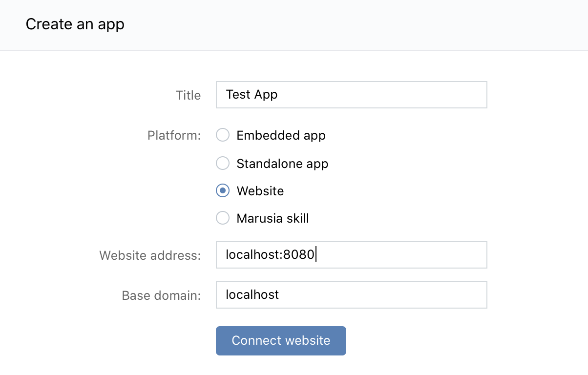This screenshot has width=588, height=375.
Task: Click the "Create an app" heading
Action: point(75,24)
